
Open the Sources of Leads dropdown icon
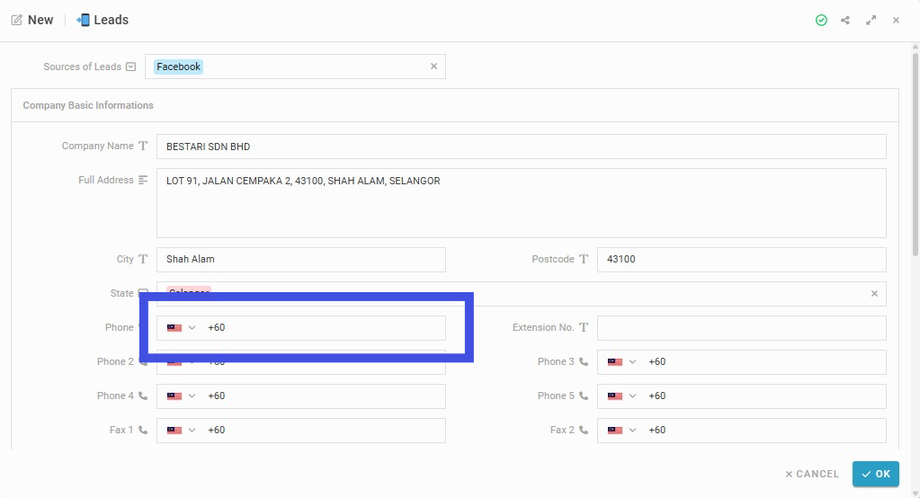click(131, 67)
